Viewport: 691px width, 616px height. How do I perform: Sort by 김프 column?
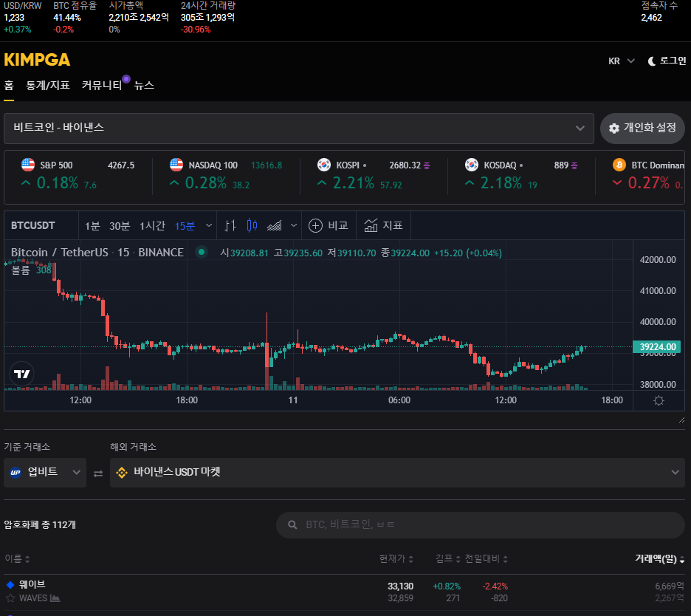(447, 558)
